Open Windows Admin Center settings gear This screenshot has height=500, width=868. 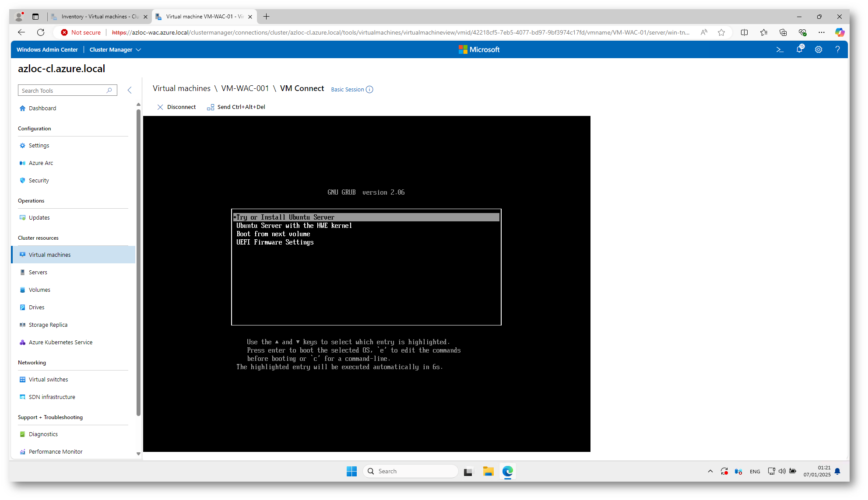(819, 49)
